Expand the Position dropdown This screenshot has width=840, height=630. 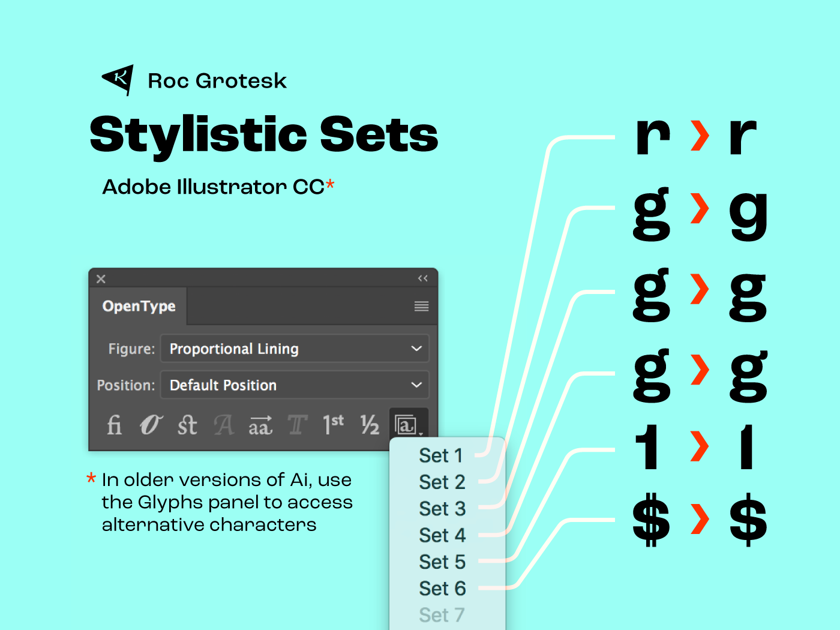[295, 385]
